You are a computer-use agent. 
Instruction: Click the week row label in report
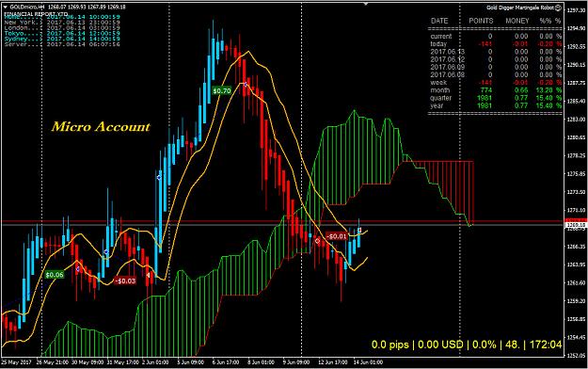tap(438, 83)
